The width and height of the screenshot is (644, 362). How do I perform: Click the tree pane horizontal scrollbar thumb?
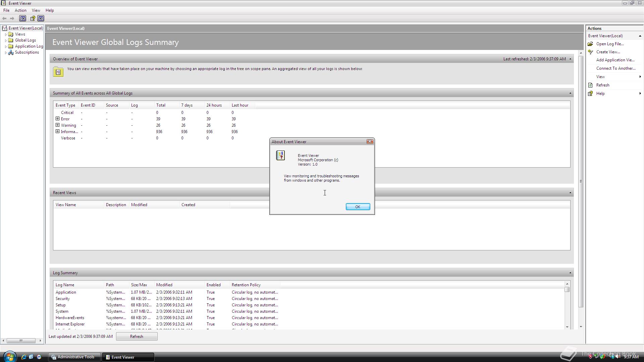click(21, 341)
